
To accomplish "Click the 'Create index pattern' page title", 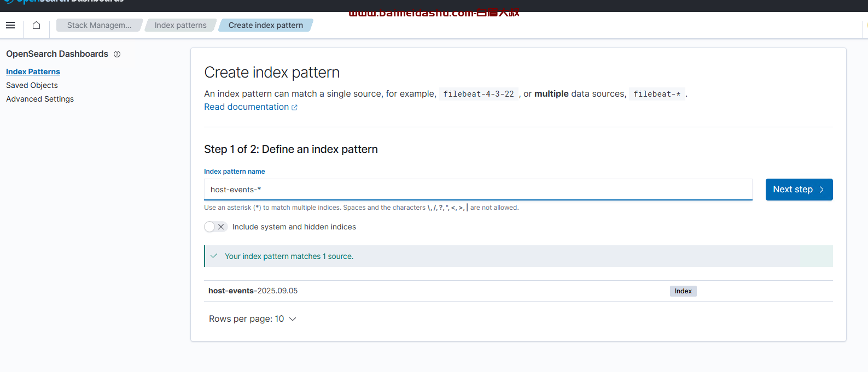I will [x=272, y=73].
